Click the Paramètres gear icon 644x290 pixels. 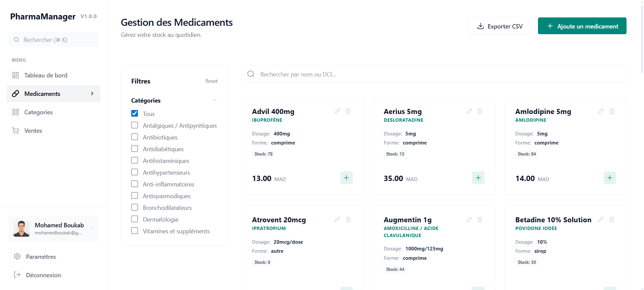pos(17,256)
